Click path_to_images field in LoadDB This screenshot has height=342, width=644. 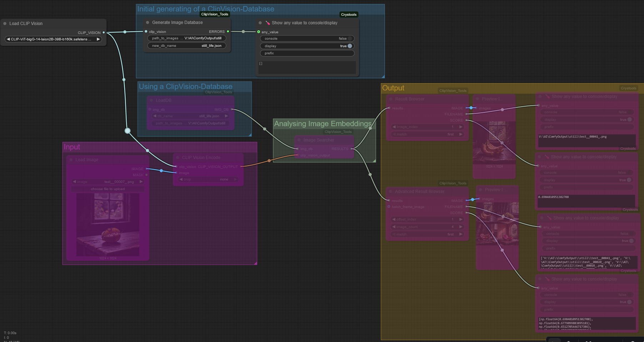[x=191, y=123]
